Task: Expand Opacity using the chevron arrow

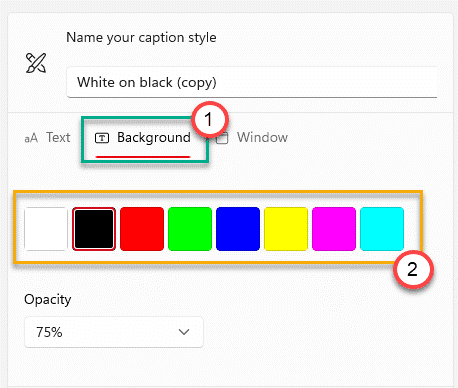Action: click(x=184, y=332)
